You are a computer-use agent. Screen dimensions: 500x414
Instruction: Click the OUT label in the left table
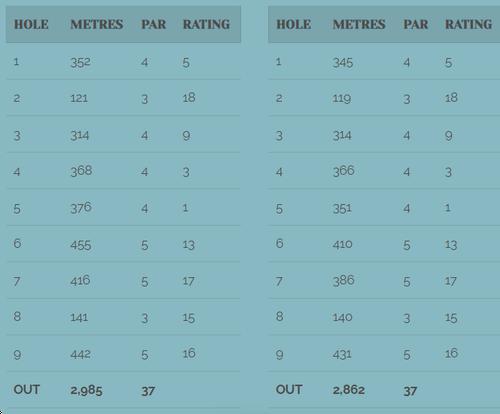pos(27,390)
